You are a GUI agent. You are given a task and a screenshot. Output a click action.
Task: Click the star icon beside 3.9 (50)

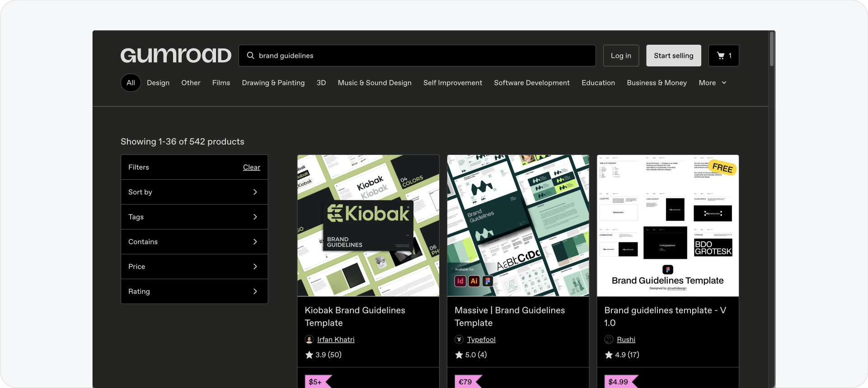[x=309, y=355]
